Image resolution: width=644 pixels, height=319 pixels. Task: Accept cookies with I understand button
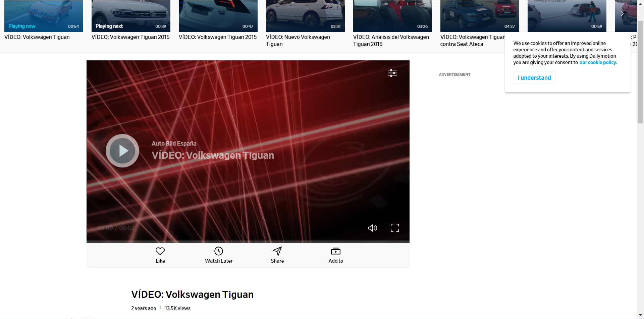pos(534,77)
